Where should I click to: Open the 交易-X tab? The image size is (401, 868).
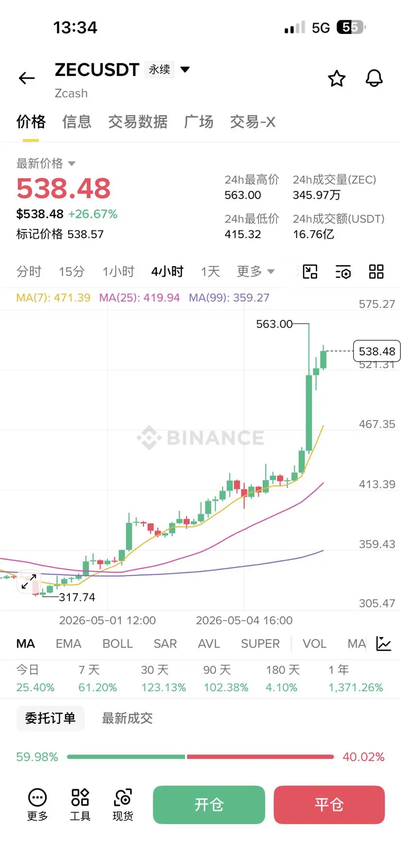point(253,122)
